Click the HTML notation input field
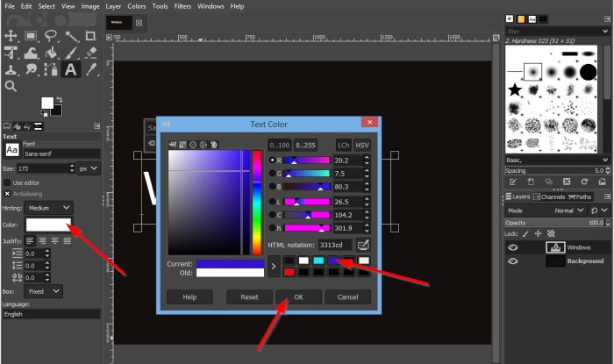614x364 pixels. tap(336, 245)
